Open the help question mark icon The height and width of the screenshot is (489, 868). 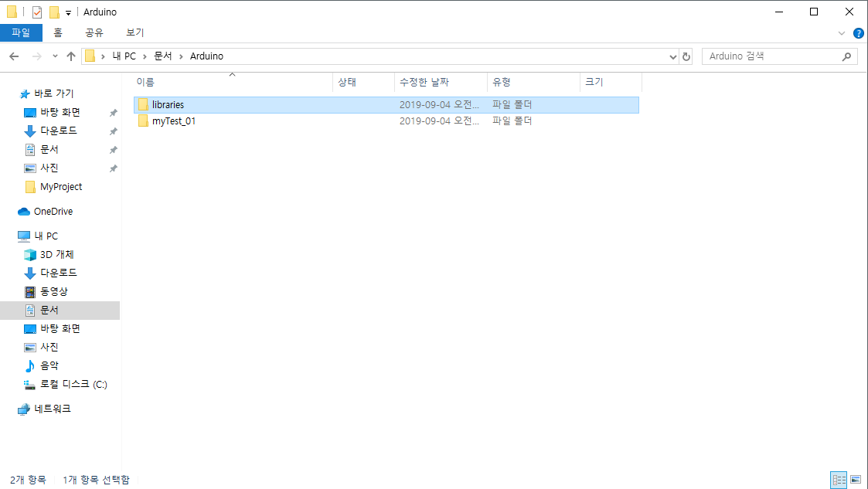[x=858, y=33]
